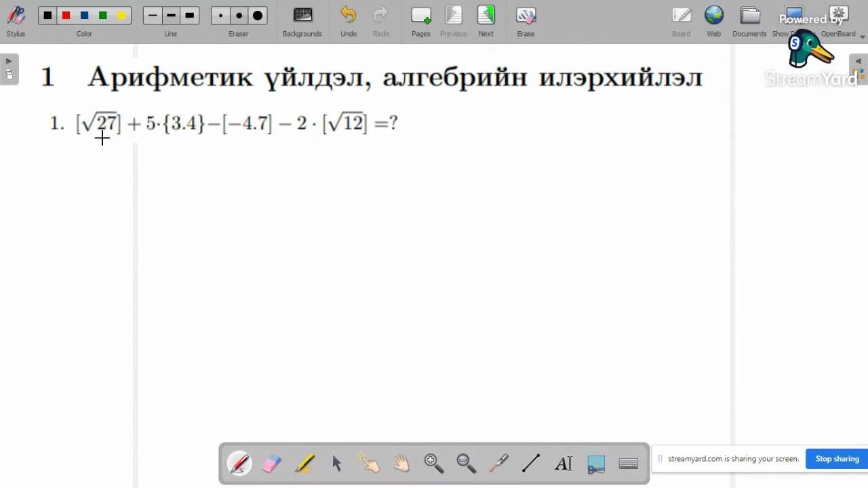This screenshot has width=868, height=488.
Task: Select the highlighter marker tool
Action: 304,464
